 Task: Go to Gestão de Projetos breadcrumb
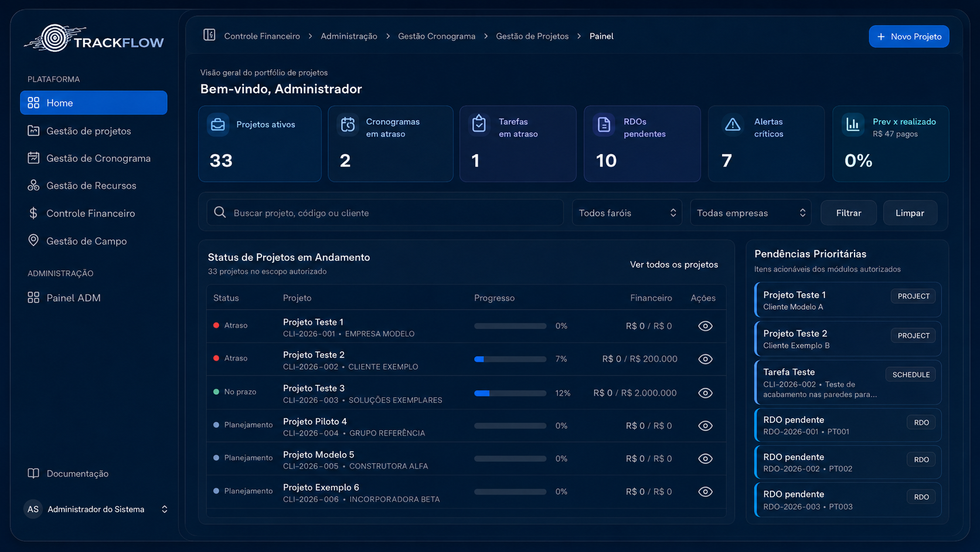coord(532,36)
